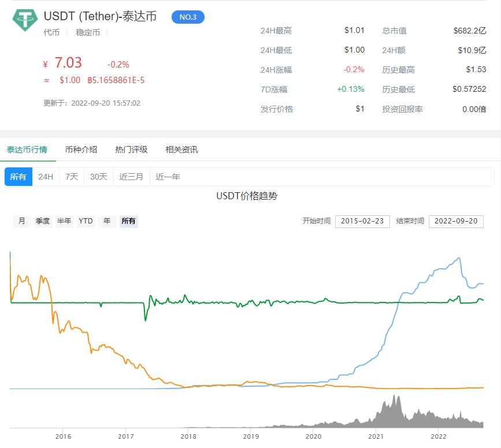This screenshot has width=501, height=448.
Task: Switch chart to 7天 range
Action: [70, 177]
